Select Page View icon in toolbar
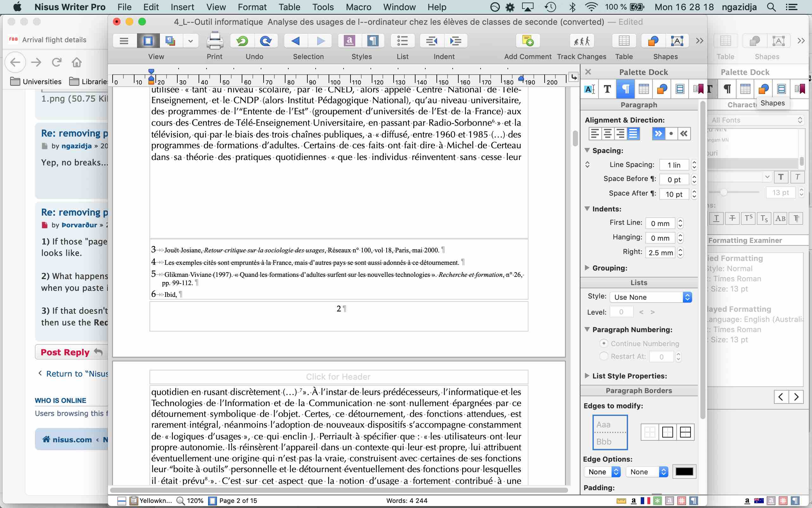 pos(147,41)
